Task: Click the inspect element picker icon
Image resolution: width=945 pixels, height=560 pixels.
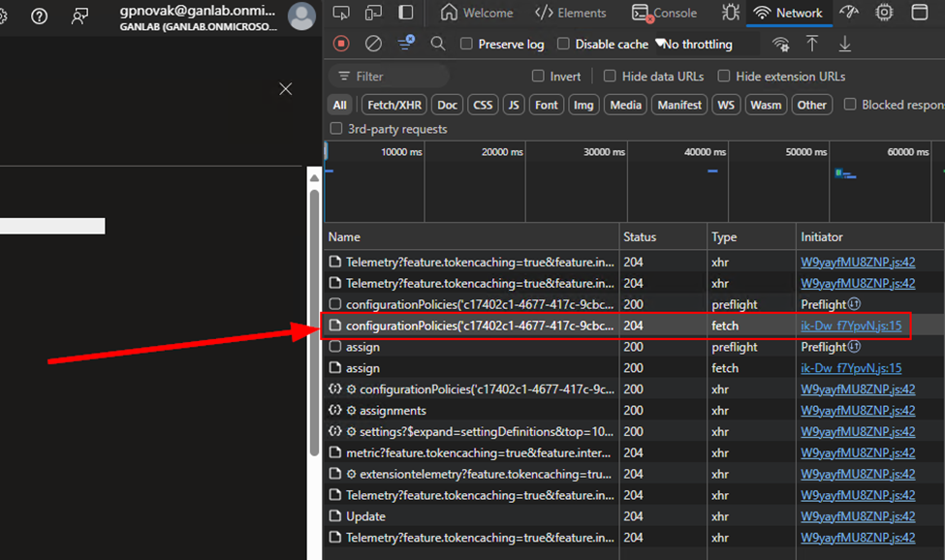Action: [340, 13]
